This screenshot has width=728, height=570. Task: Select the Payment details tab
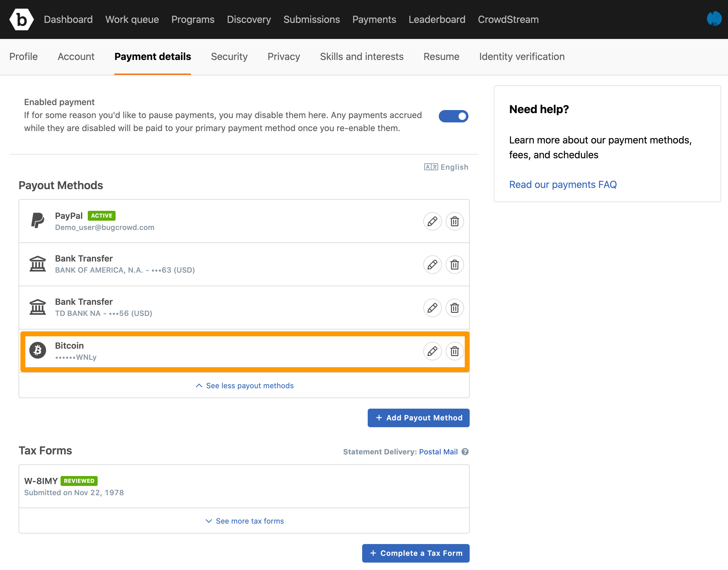click(152, 57)
